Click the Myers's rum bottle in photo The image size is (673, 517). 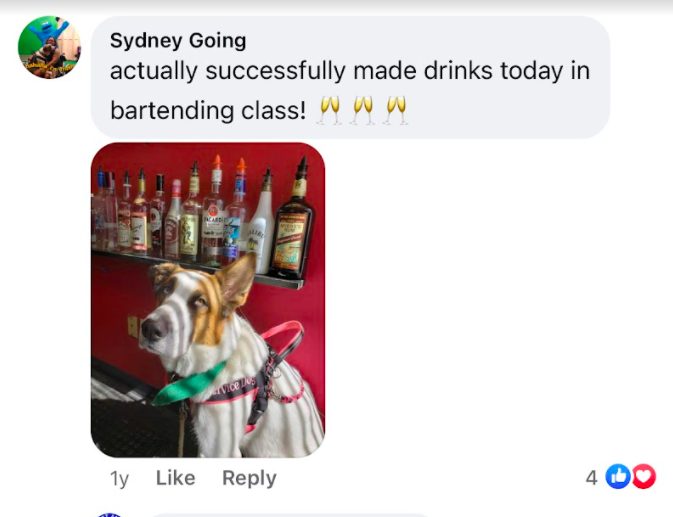click(293, 223)
